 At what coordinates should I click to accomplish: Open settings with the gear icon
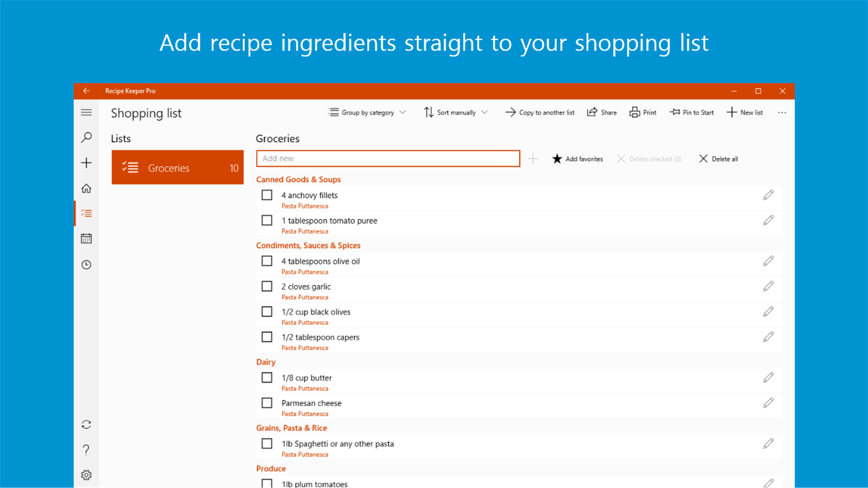coord(86,475)
